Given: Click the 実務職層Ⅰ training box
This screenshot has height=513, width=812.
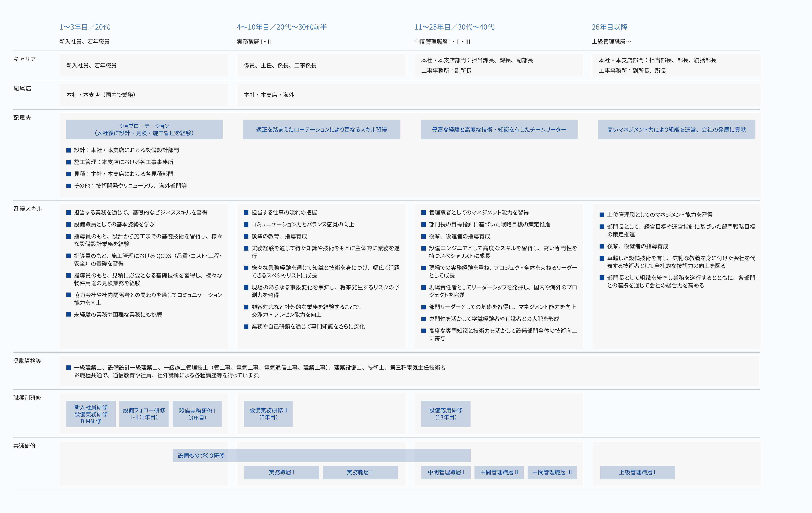Looking at the screenshot, I should click(x=282, y=472).
